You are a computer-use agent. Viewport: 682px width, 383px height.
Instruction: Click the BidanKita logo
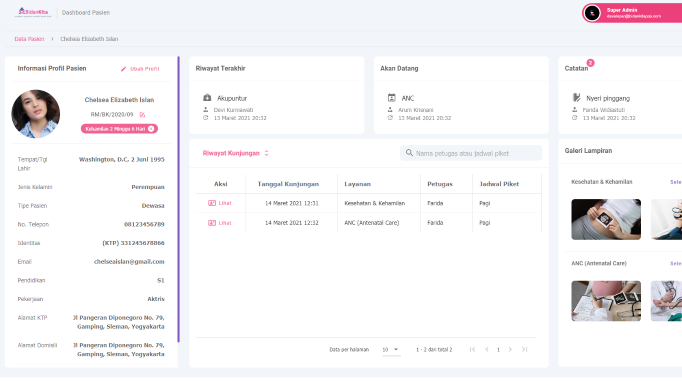point(33,12)
